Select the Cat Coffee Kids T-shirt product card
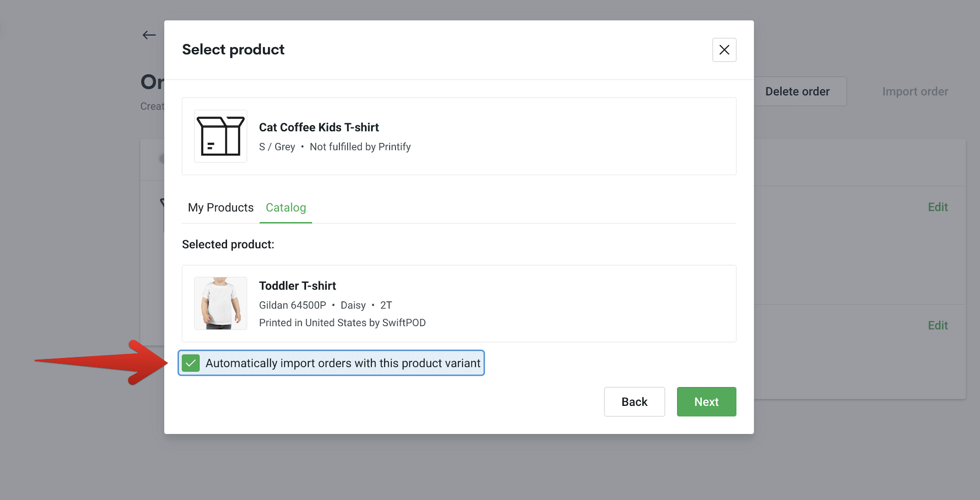The width and height of the screenshot is (980, 500). point(458,136)
